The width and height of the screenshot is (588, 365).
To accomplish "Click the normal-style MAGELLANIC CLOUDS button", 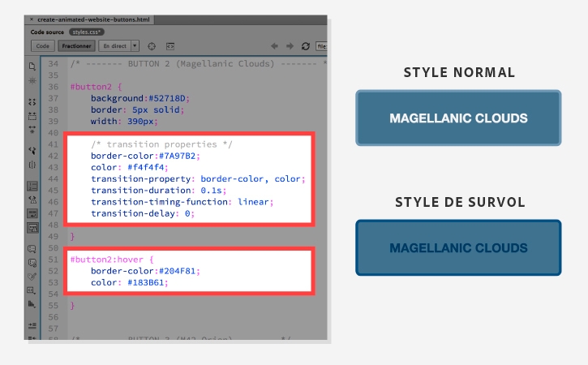I will coord(458,118).
